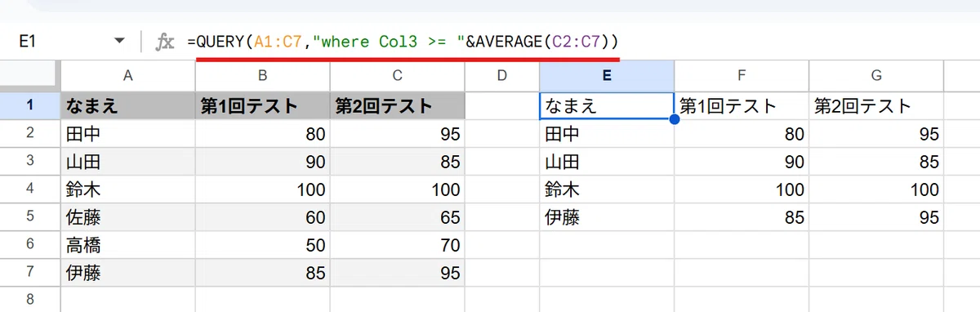Select column A header
This screenshot has width=980, height=312.
pyautogui.click(x=127, y=76)
